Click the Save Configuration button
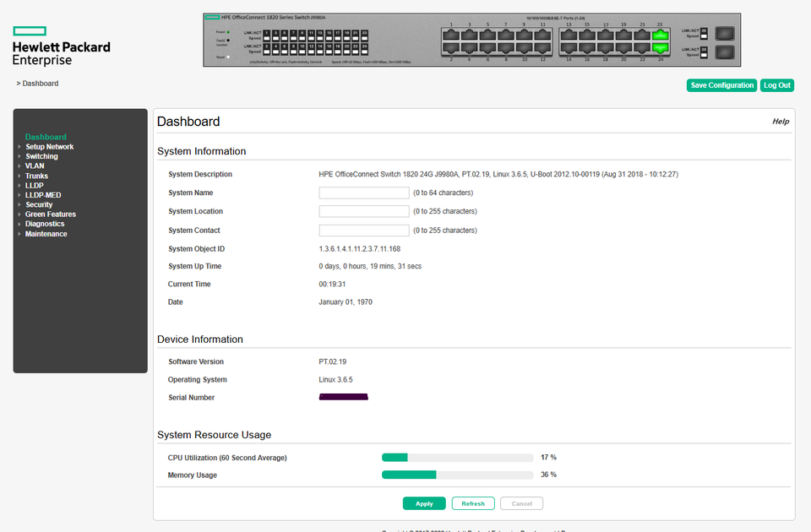Image resolution: width=811 pixels, height=532 pixels. coord(721,85)
